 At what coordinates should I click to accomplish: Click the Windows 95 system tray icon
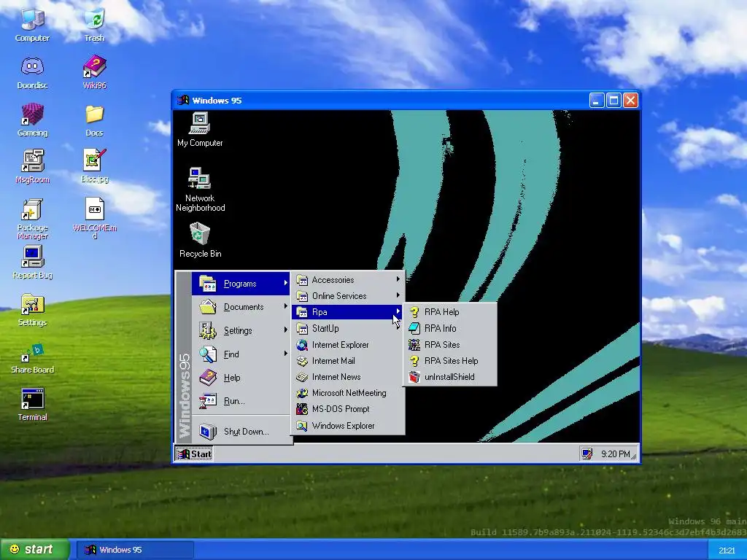[x=587, y=454]
